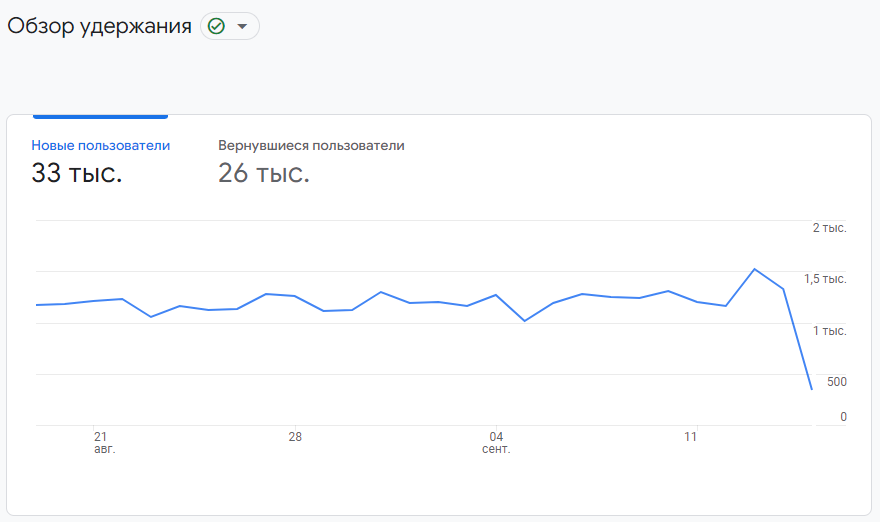
Task: Click the blue active tab indicator bar
Action: point(100,116)
